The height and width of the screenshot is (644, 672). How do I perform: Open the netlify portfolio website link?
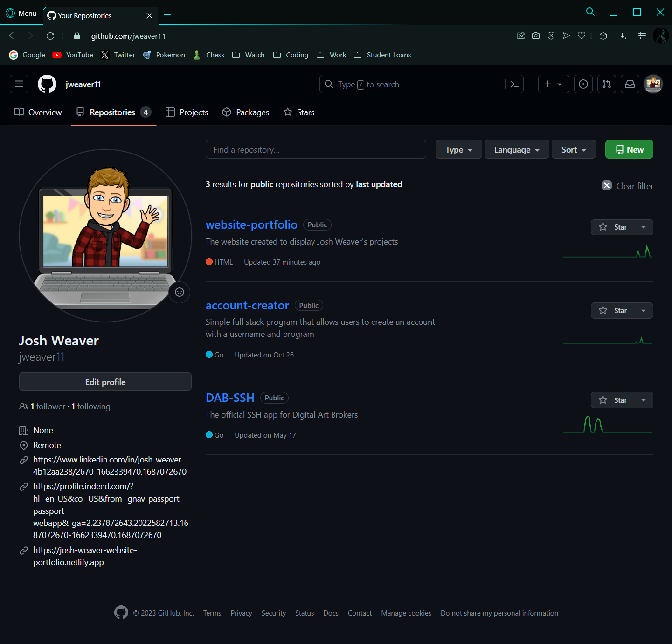coord(85,556)
